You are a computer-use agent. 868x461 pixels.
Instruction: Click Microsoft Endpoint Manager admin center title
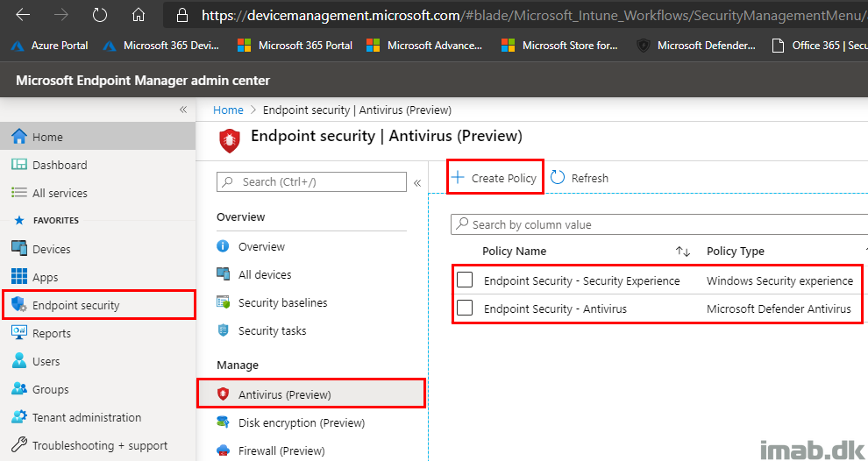click(143, 81)
